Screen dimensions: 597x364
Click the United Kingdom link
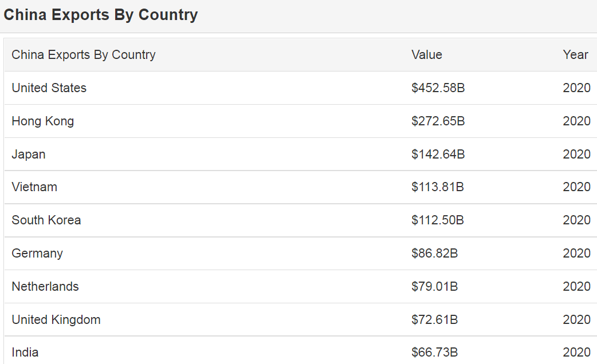(56, 320)
